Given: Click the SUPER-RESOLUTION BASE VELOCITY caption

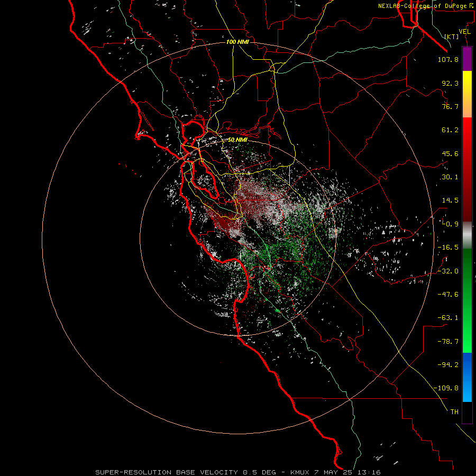Looking at the screenshot, I should coord(167,472).
